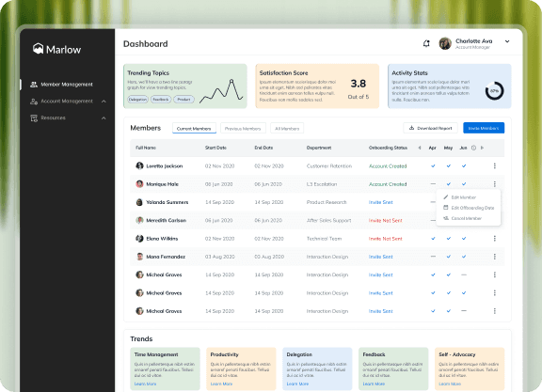
Task: Open more options for Loretta Jackson
Action: tap(495, 166)
